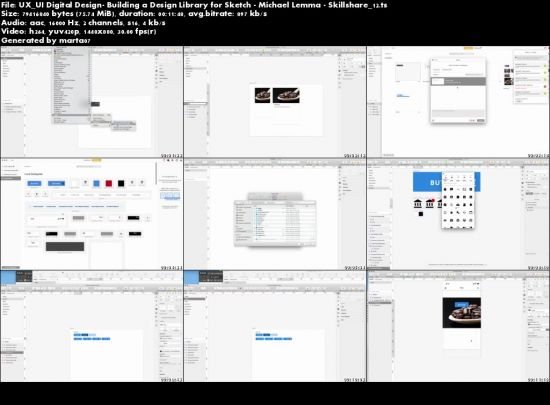Click the bank icon with the red badge

pyautogui.click(x=430, y=203)
